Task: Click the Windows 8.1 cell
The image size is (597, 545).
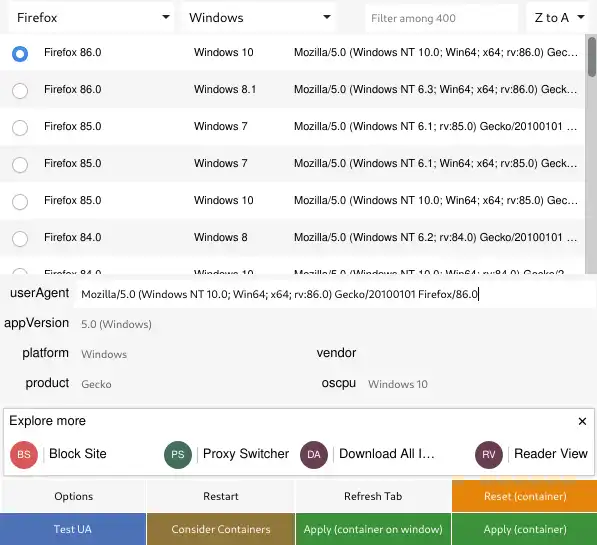Action: pyautogui.click(x=225, y=90)
